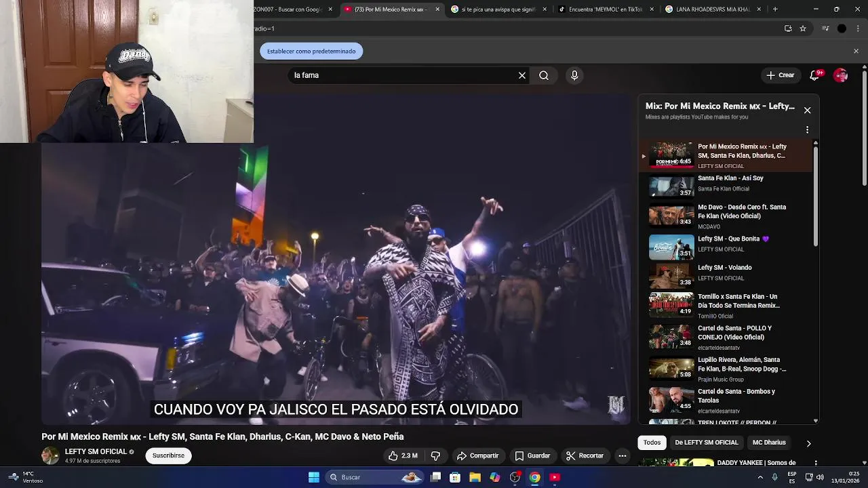Click the Windows taskbar Buscar search box

click(x=374, y=477)
